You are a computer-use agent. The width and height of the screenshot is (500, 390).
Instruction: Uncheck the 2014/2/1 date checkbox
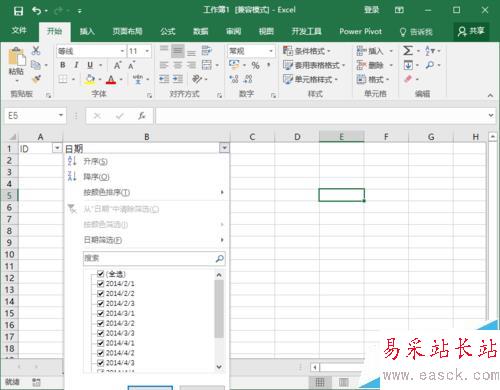pyautogui.click(x=100, y=284)
